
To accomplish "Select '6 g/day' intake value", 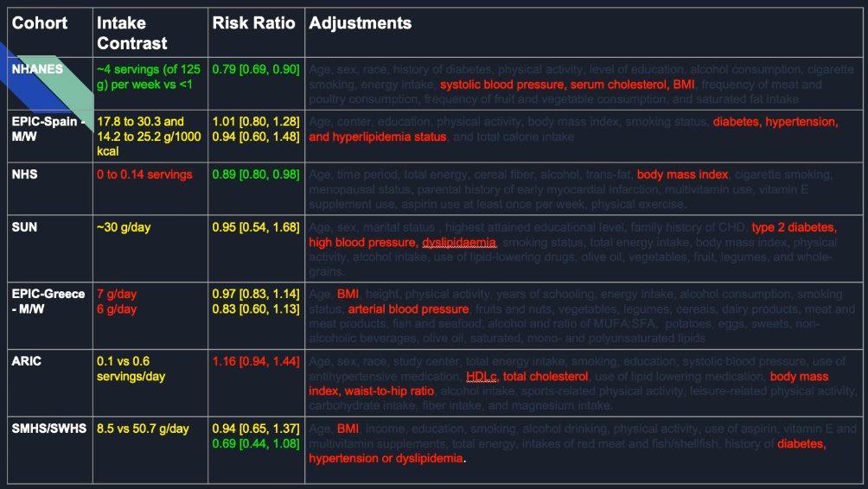I will tap(117, 309).
